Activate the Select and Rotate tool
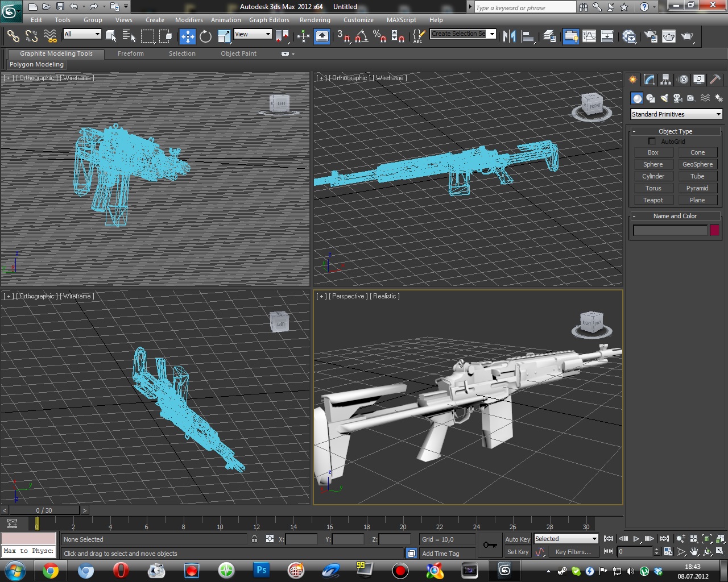This screenshot has width=728, height=582. tap(205, 36)
